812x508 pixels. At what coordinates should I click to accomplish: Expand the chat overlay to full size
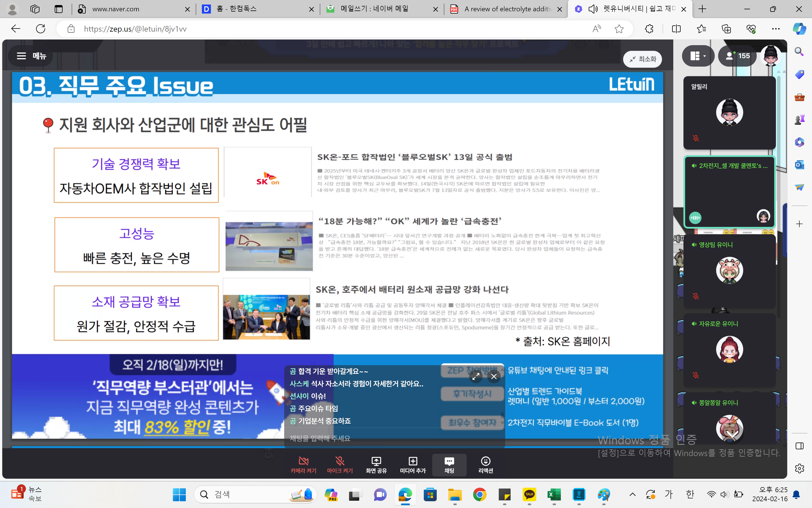476,377
